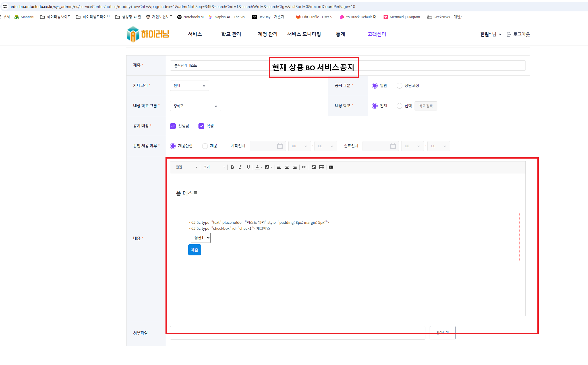Select the 상단고정 radio option
588x365 pixels.
point(399,86)
